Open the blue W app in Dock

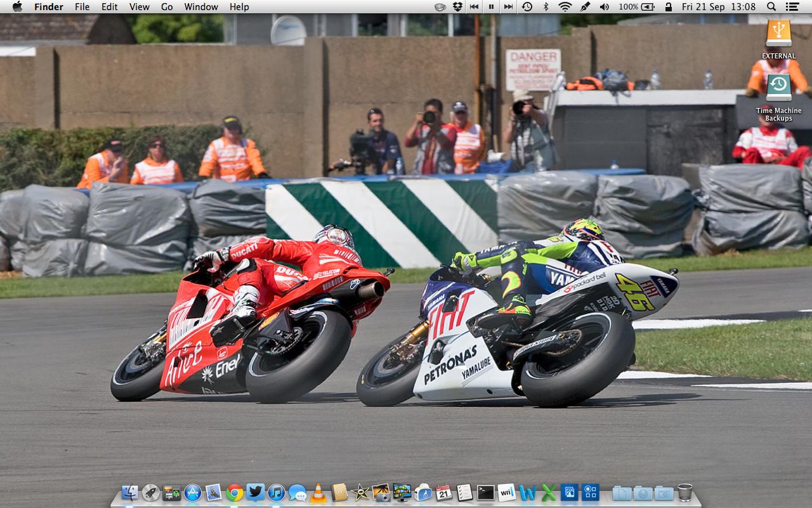click(528, 492)
